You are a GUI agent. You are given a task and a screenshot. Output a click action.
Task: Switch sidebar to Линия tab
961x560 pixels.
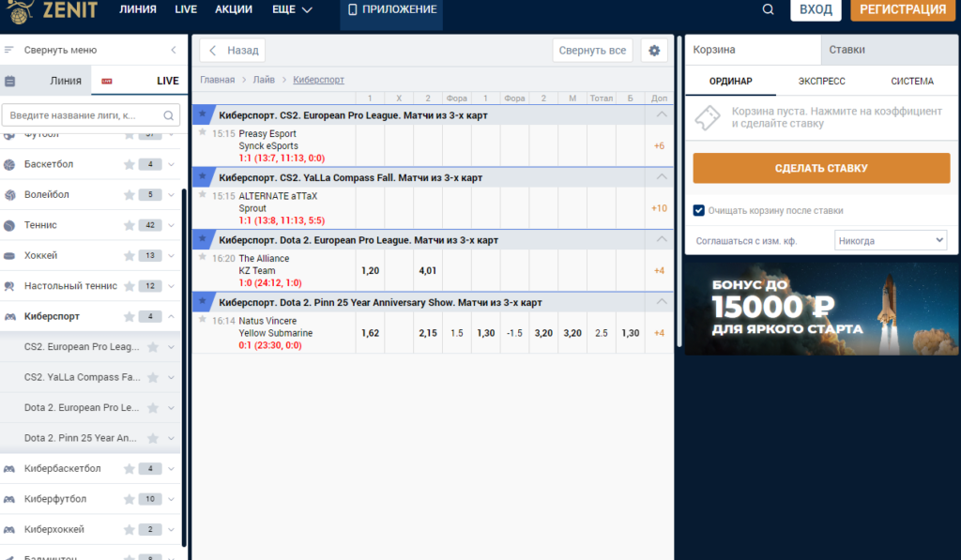pyautogui.click(x=46, y=81)
